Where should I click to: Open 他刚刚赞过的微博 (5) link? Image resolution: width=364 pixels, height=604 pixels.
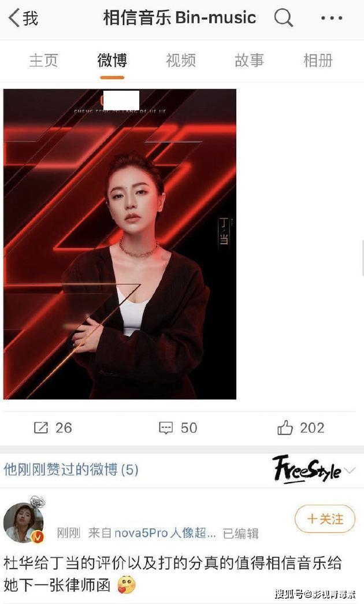pos(71,469)
